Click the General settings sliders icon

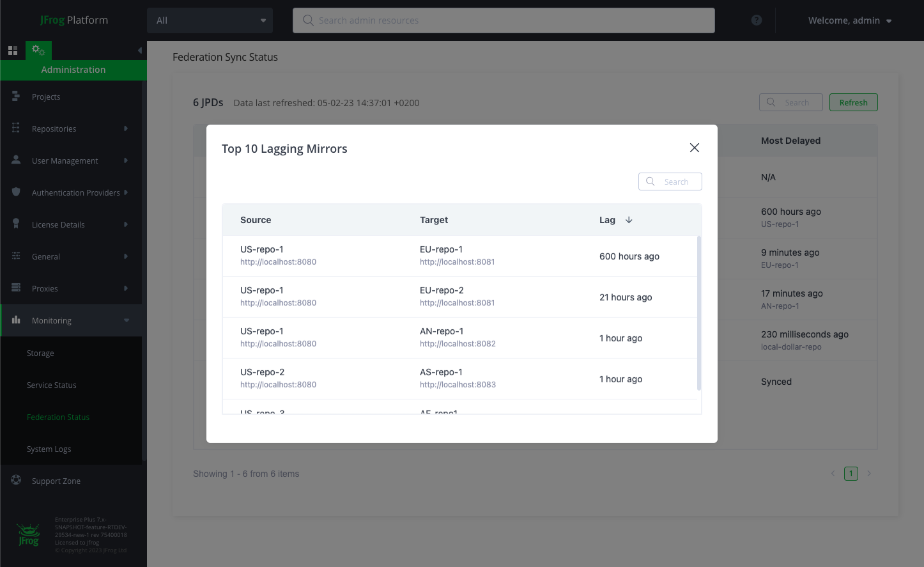(16, 256)
